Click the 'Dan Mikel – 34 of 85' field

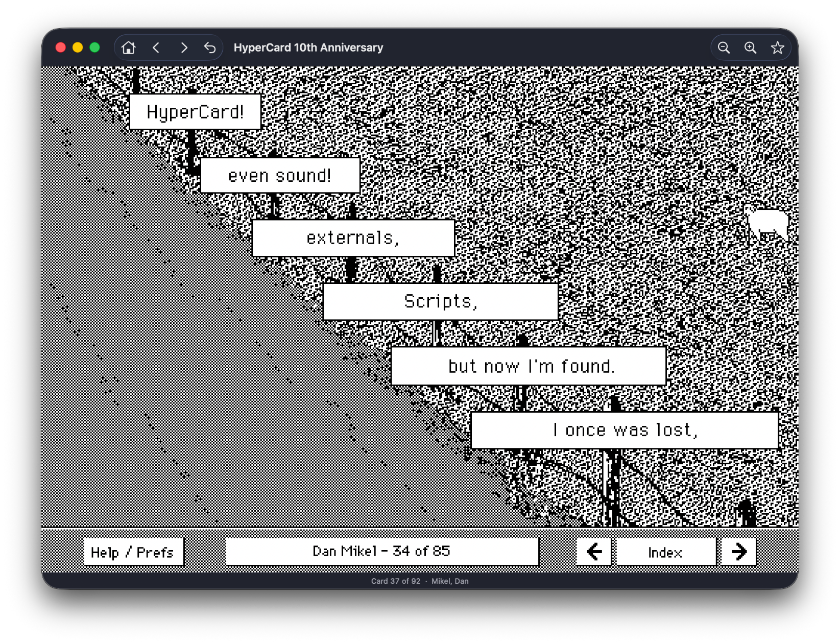tap(382, 551)
